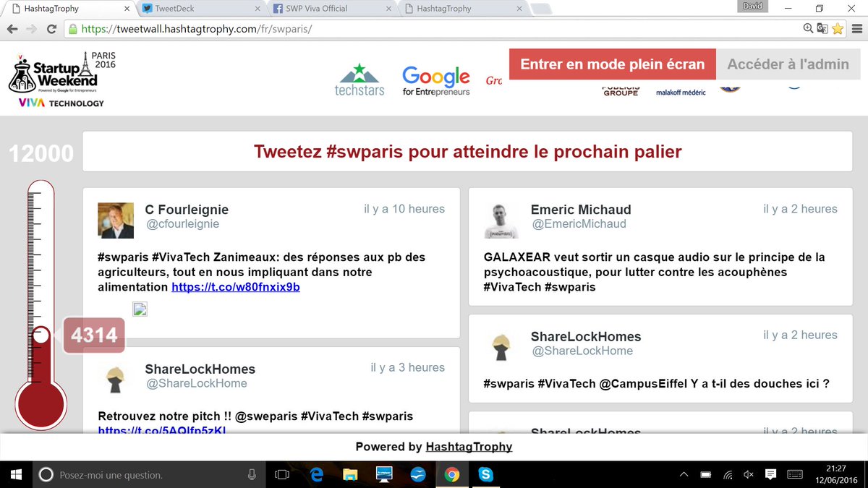Click the 'il y a 3 heures' timestamp
This screenshot has height=488, width=868.
407,367
